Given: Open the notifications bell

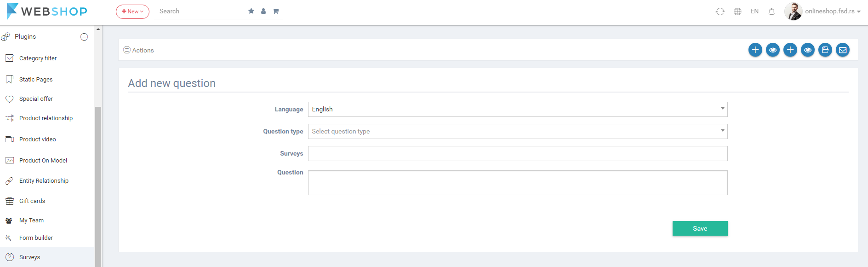Looking at the screenshot, I should pos(771,12).
